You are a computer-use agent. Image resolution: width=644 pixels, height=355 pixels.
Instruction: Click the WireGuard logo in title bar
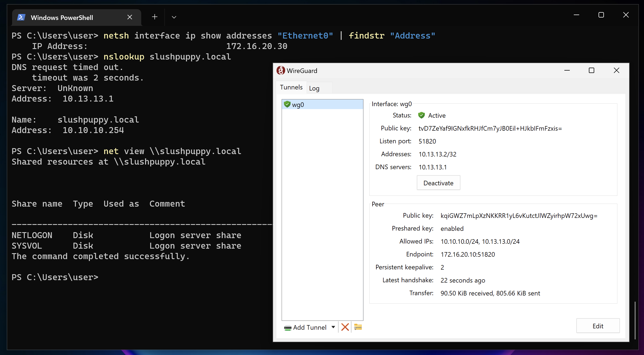pyautogui.click(x=281, y=71)
